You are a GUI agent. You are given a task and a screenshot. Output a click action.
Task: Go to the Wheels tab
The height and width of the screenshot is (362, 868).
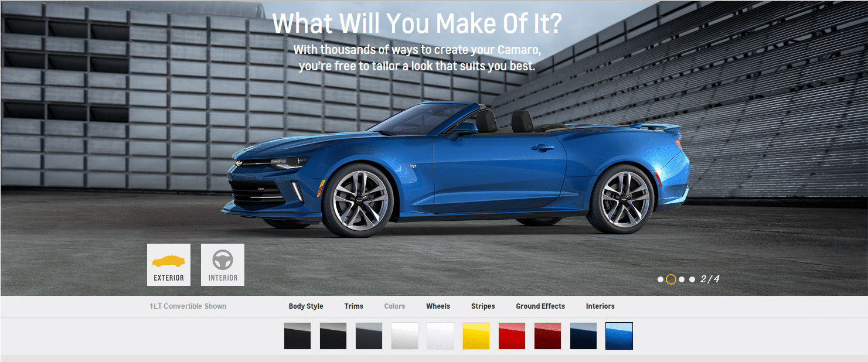[438, 306]
